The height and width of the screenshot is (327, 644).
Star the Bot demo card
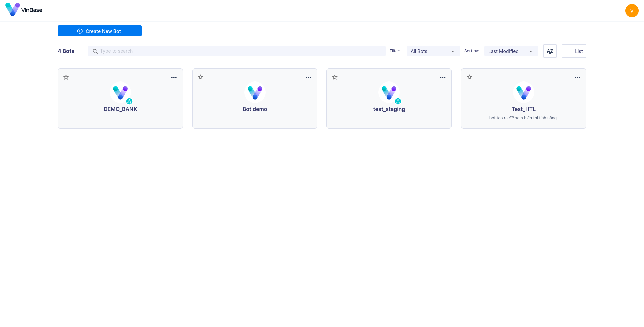coord(201,77)
